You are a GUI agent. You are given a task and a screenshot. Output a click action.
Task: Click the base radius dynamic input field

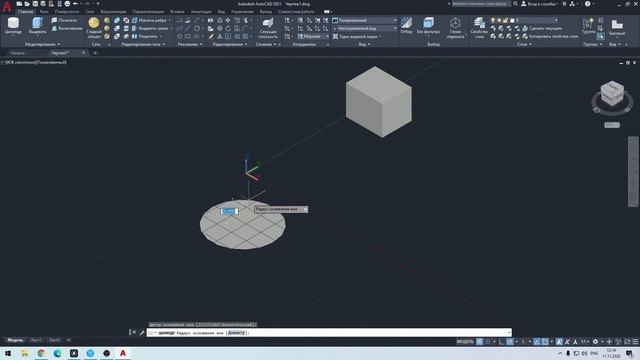click(229, 211)
